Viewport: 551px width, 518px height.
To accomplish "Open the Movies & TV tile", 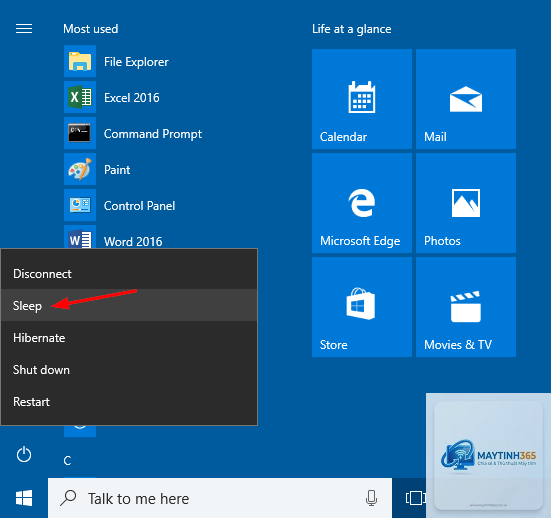I will coord(466,307).
